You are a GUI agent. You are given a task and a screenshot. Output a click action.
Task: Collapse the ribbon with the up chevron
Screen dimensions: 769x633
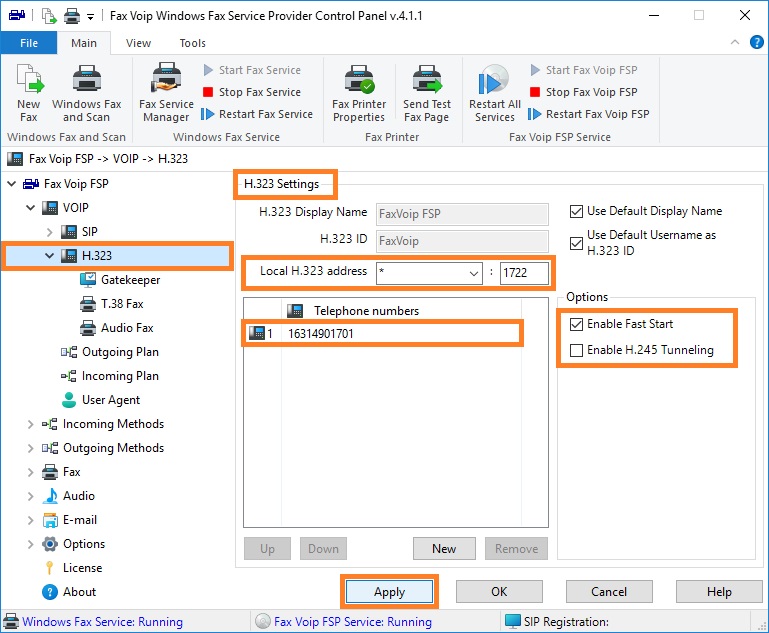[735, 42]
